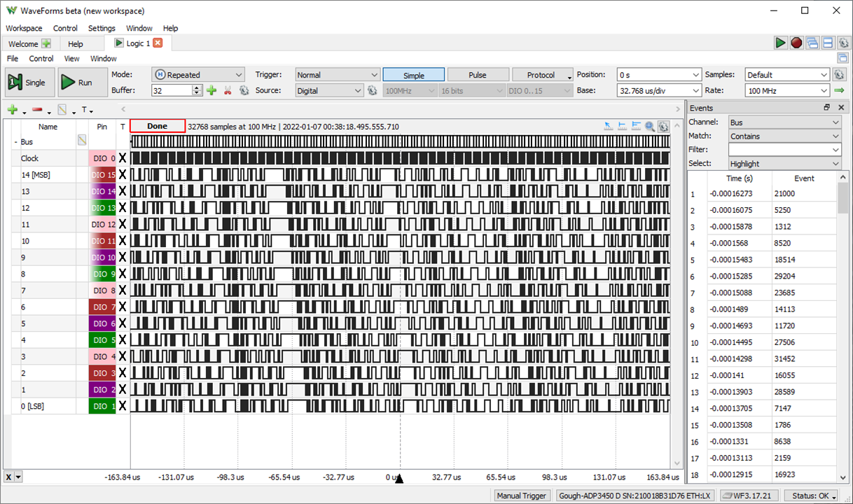Click the green arrow next to Rate
853x504 pixels.
pyautogui.click(x=840, y=90)
